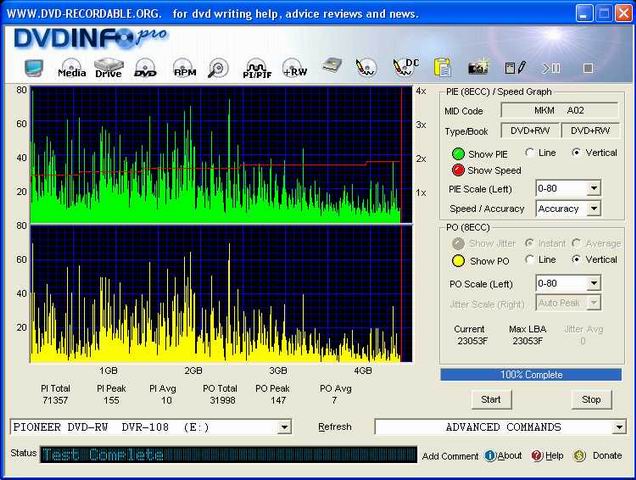Screen dimensions: 636x480
Task: Click the PI Peak value 155
Action: coord(111,400)
